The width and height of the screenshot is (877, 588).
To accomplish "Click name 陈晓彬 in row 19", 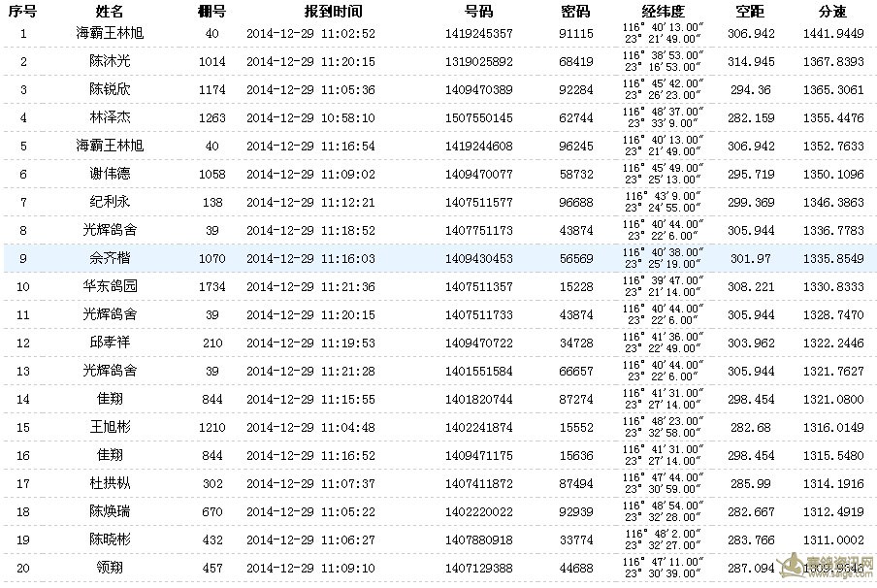I will tap(110, 539).
